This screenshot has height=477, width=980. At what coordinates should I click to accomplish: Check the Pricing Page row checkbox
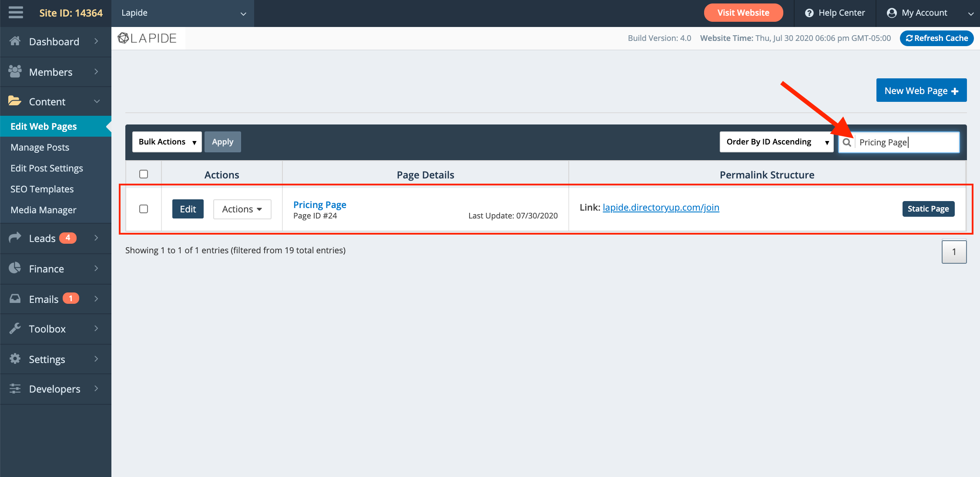[144, 209]
